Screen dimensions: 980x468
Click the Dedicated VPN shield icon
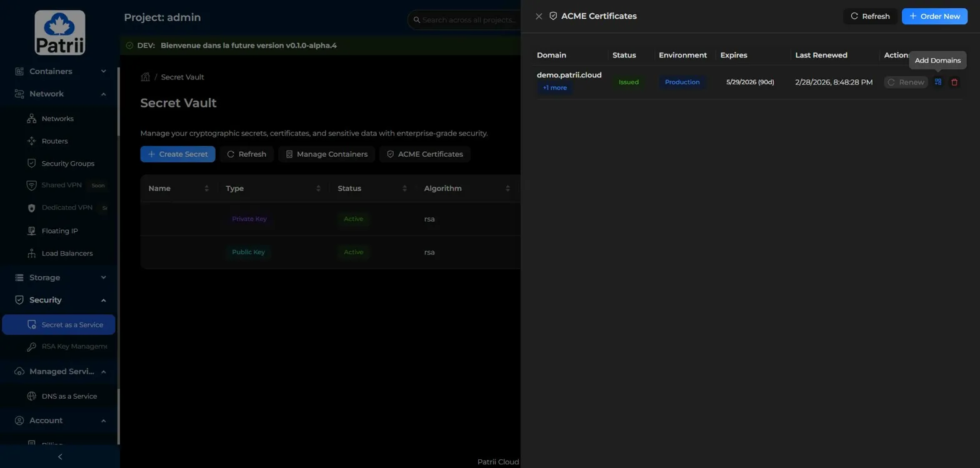click(31, 207)
